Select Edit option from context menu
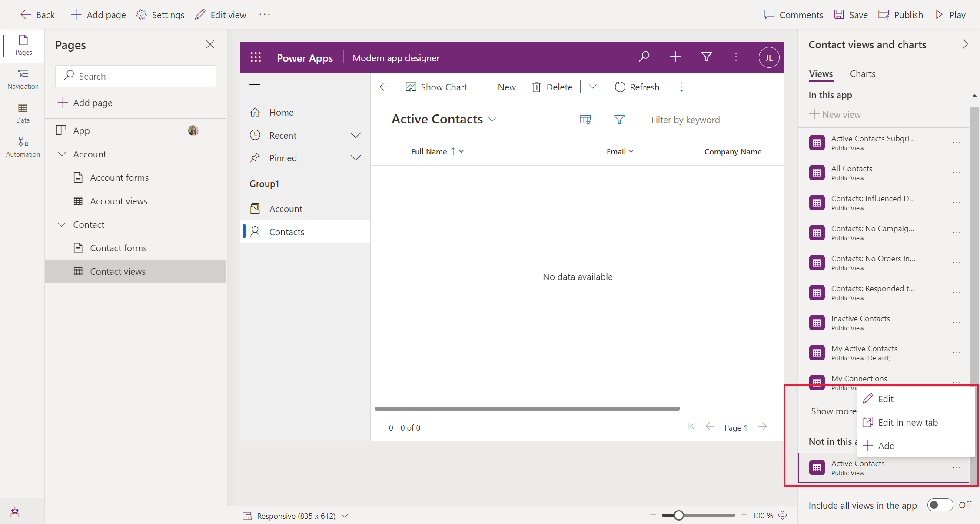980x524 pixels. tap(885, 398)
